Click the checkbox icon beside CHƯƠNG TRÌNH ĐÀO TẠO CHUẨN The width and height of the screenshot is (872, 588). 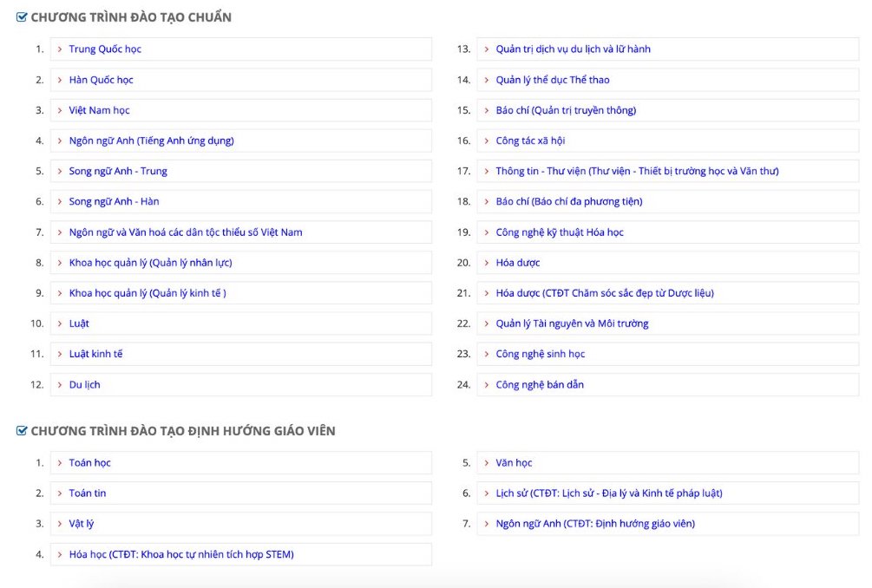pos(22,17)
